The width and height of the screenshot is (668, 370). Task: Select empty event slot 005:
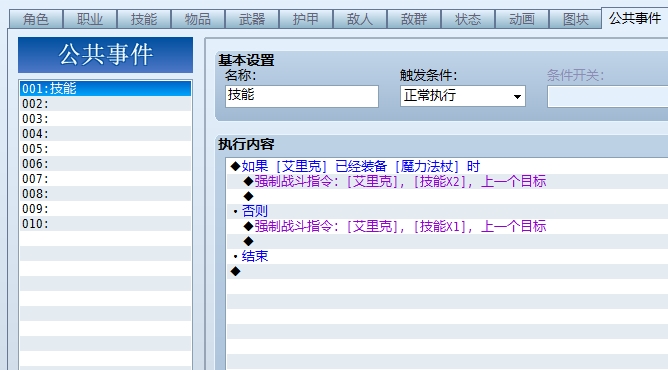(x=105, y=149)
